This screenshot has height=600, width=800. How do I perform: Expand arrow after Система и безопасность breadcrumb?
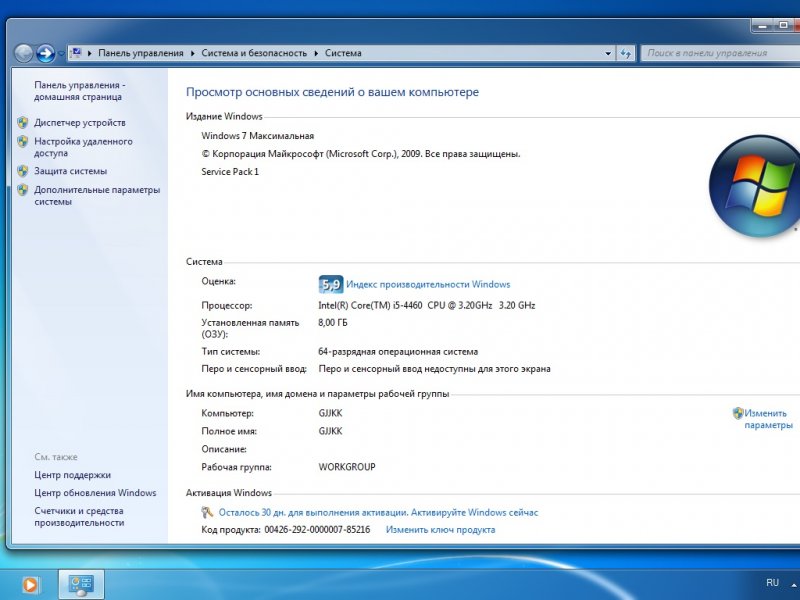tap(316, 53)
